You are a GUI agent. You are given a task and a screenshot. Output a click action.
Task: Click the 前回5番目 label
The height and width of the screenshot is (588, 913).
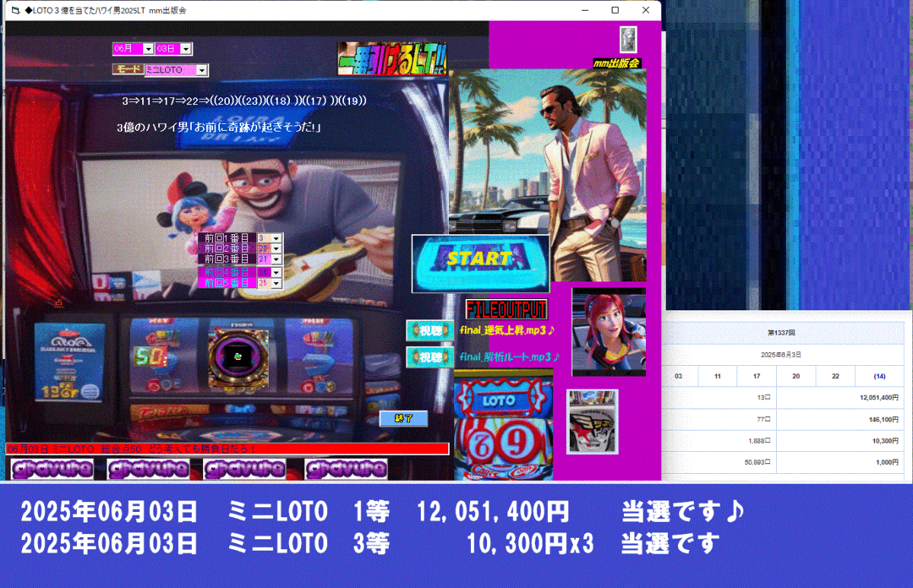click(227, 283)
